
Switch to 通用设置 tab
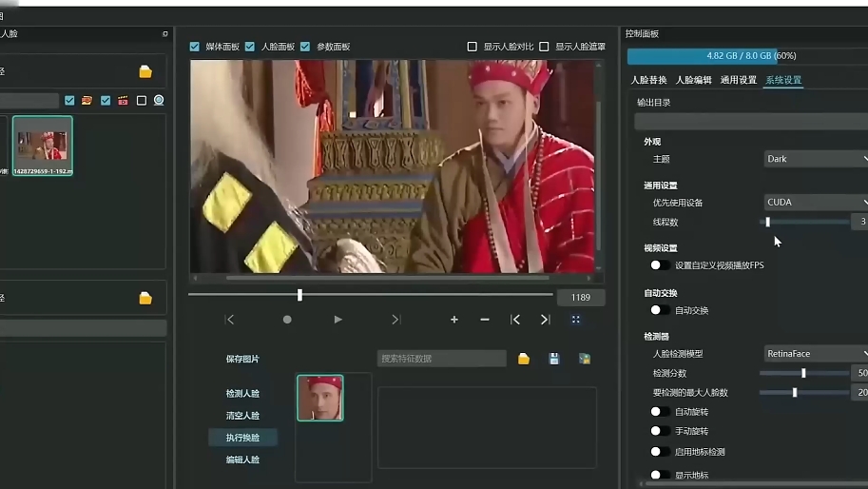(x=739, y=80)
